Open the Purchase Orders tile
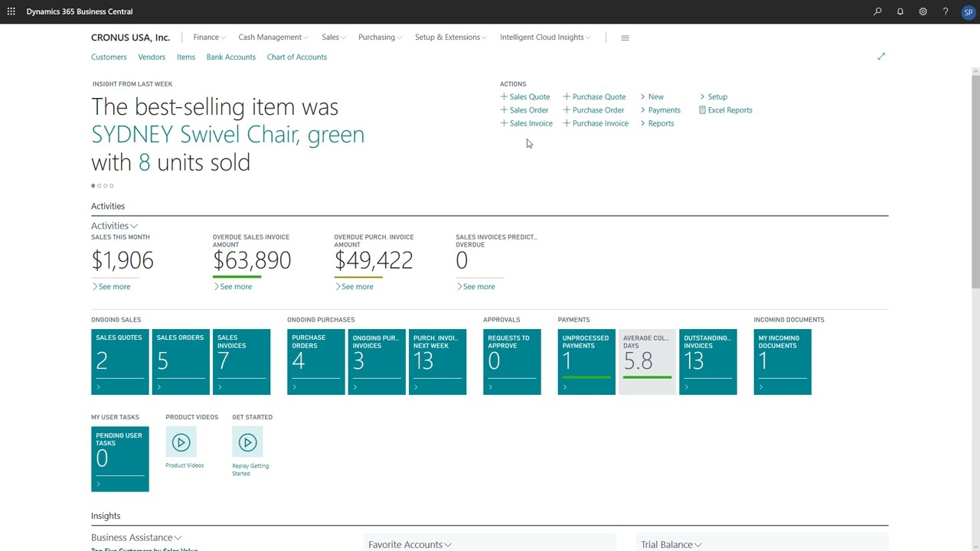The image size is (980, 551). (316, 362)
